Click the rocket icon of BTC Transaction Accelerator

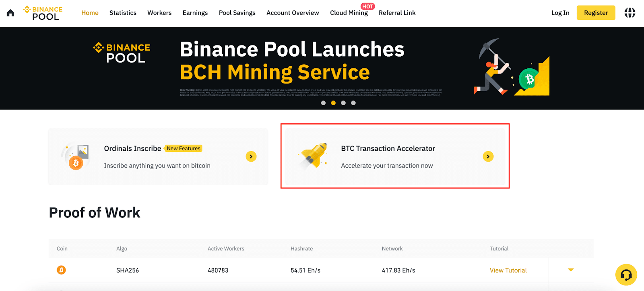click(313, 156)
